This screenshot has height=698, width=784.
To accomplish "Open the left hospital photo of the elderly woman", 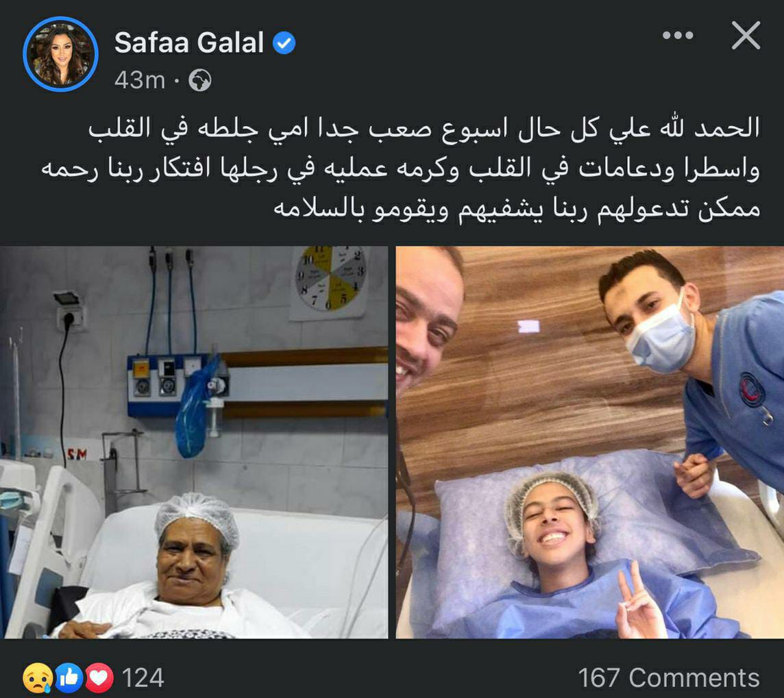I will [x=194, y=443].
